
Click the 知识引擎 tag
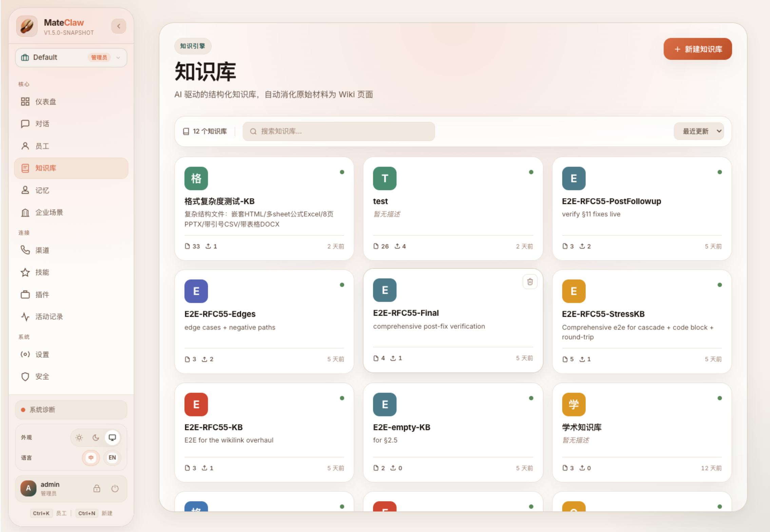click(193, 46)
